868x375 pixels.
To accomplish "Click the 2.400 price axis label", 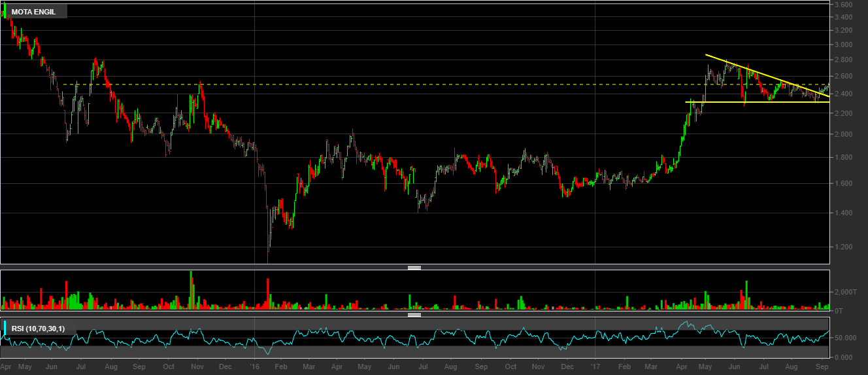I will 843,94.
